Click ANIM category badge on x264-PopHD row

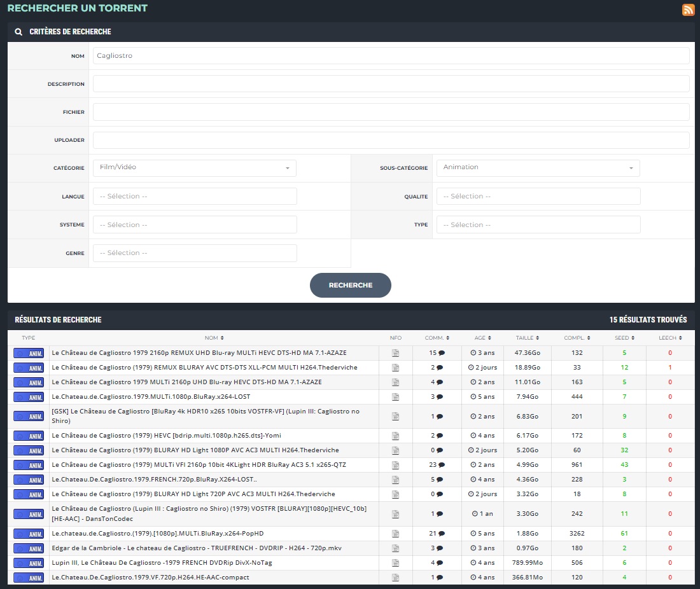[29, 534]
